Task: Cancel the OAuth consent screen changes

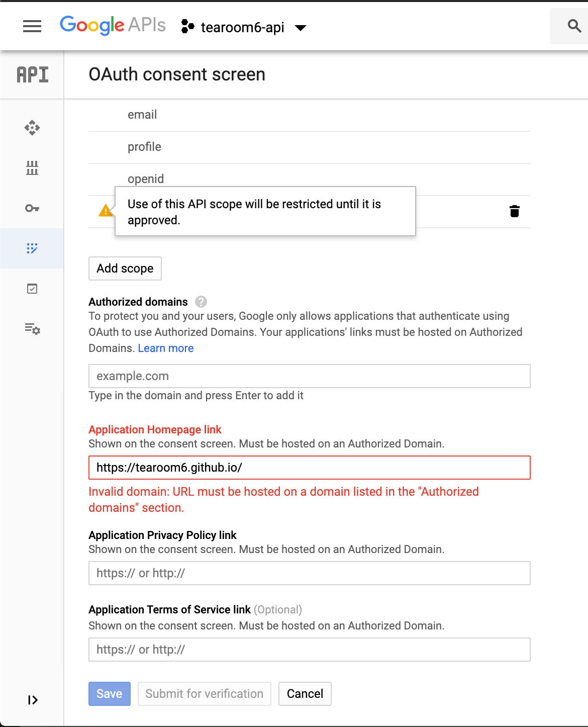Action: coord(305,693)
